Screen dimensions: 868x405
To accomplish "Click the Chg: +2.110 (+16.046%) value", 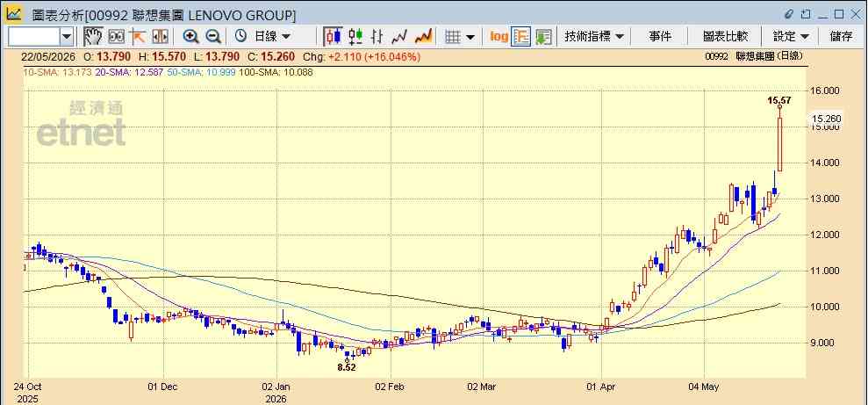I will tap(362, 56).
